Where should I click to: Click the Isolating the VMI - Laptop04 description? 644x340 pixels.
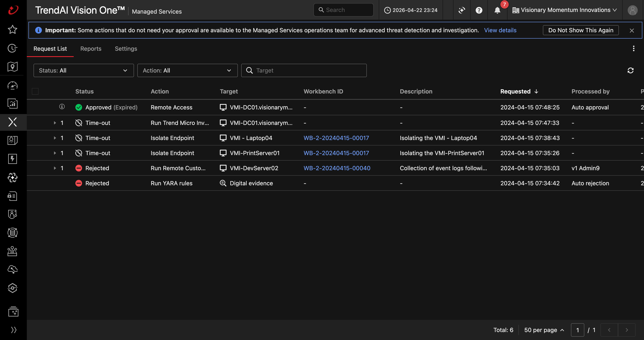click(x=438, y=138)
